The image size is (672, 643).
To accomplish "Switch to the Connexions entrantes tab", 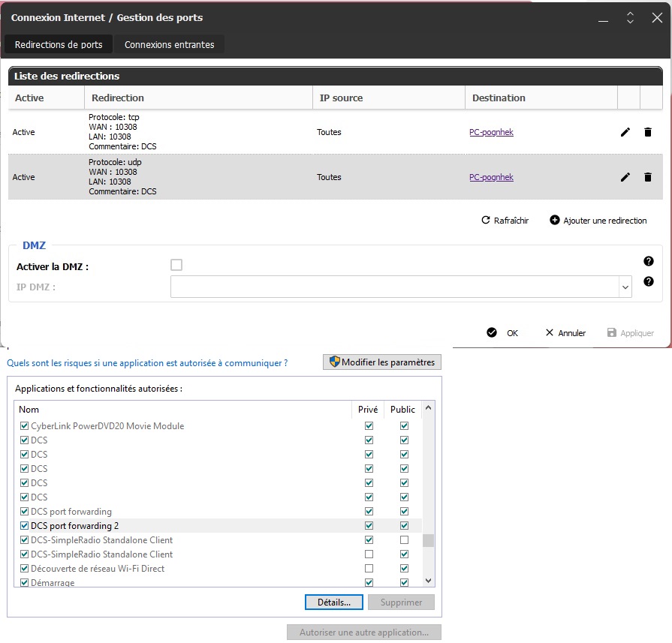I will (x=169, y=44).
